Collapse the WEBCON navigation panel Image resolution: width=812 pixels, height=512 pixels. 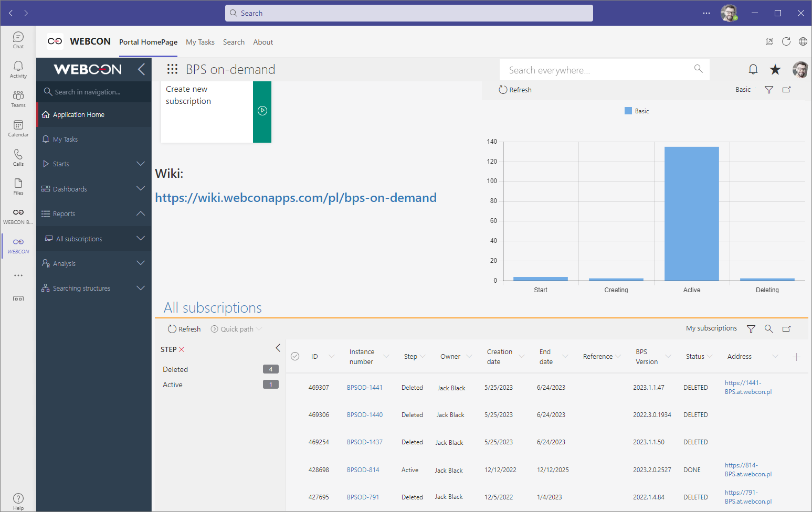pos(141,69)
